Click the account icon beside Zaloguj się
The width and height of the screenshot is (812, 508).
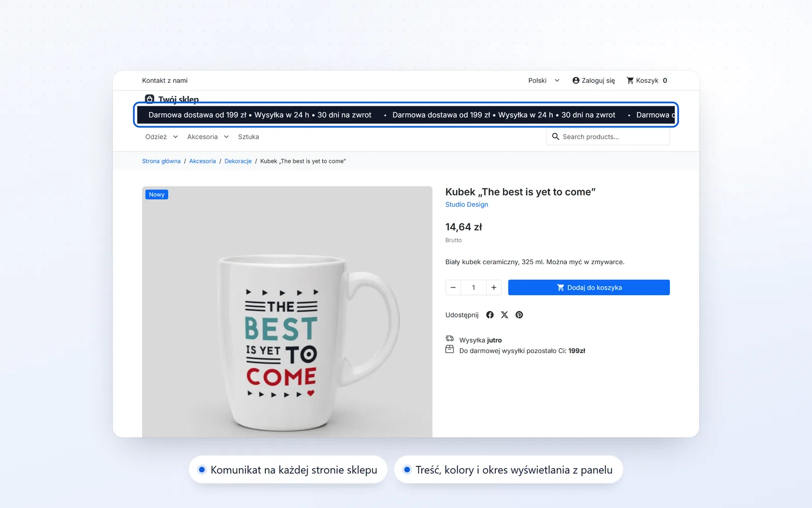576,80
